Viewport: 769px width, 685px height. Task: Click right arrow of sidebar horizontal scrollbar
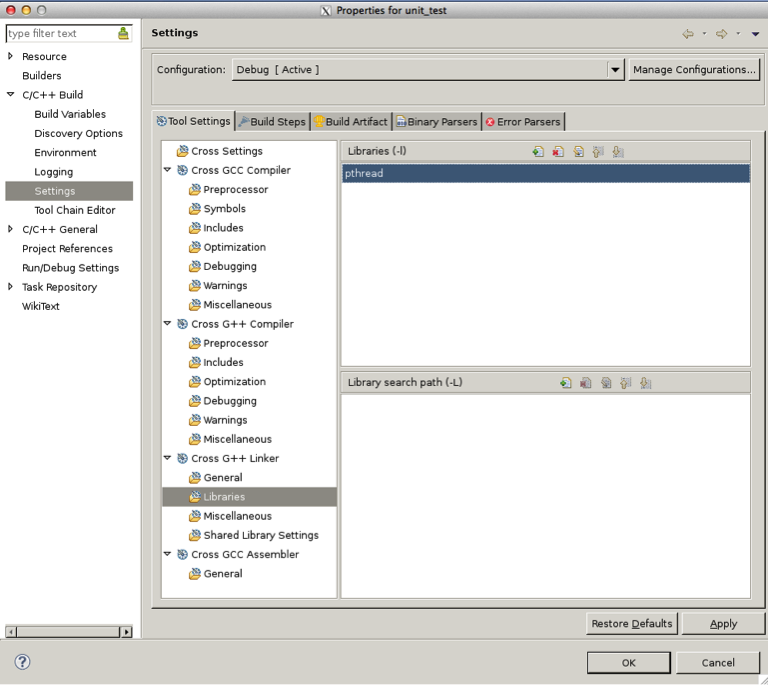[127, 632]
